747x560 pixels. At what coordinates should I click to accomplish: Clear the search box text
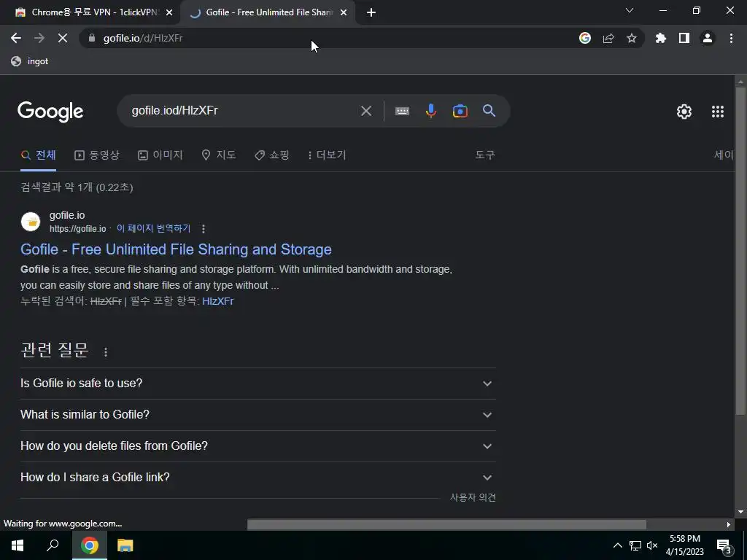pyautogui.click(x=366, y=111)
